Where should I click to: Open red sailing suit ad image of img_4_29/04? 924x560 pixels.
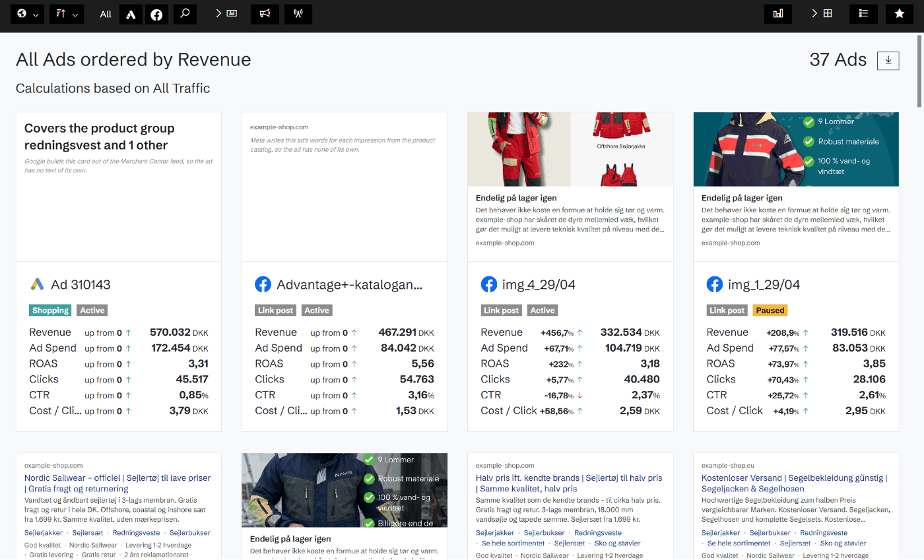tap(570, 149)
